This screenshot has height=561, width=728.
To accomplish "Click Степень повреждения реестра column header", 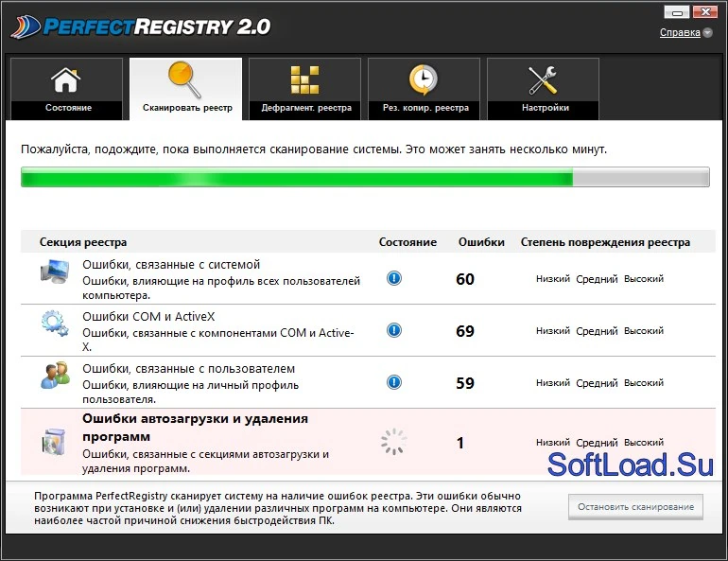I will (605, 242).
